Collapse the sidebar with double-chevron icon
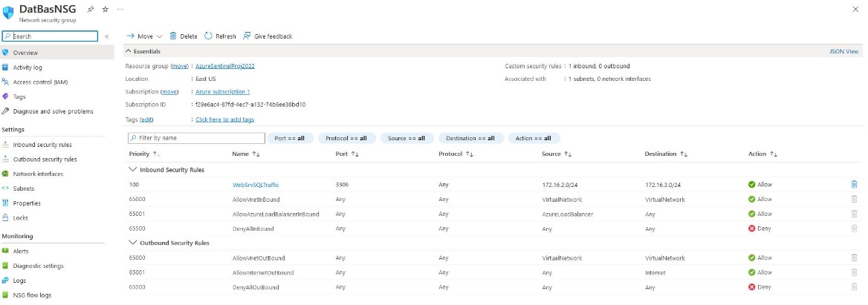The width and height of the screenshot is (868, 305). [106, 36]
